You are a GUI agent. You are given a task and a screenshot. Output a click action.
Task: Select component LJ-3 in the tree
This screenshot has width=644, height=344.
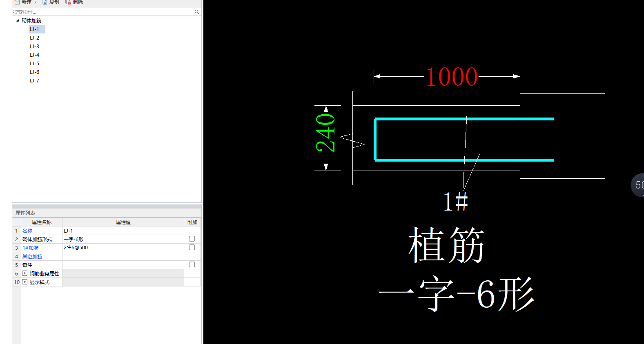coord(35,46)
